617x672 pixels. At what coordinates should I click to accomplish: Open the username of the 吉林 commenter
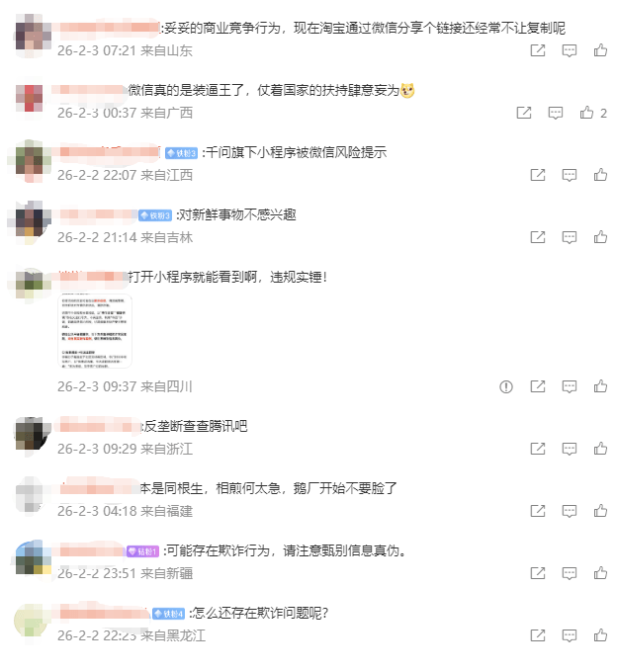click(98, 214)
